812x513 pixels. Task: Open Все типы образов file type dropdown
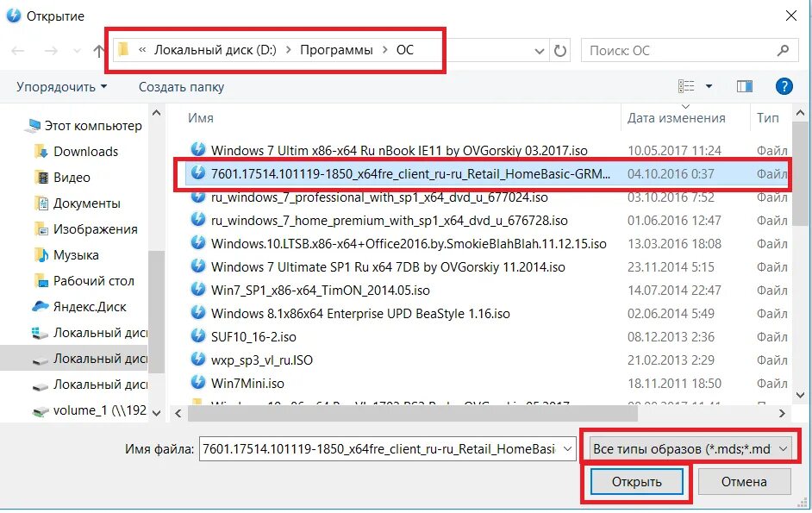(x=692, y=448)
